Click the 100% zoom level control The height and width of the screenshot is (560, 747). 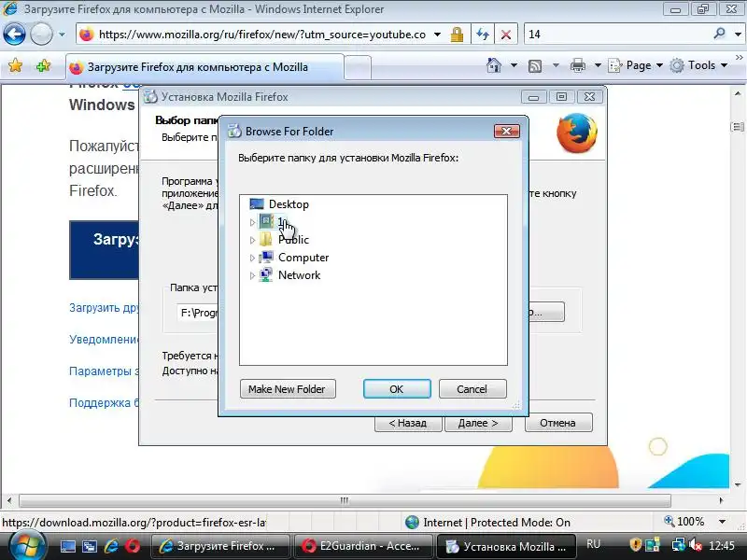coord(684,522)
